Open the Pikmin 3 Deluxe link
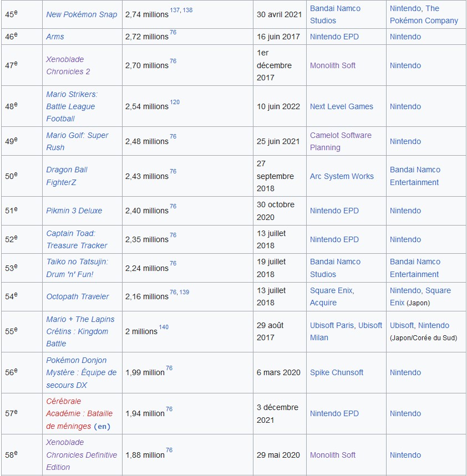Viewport: 467px width, 476px height. click(74, 211)
